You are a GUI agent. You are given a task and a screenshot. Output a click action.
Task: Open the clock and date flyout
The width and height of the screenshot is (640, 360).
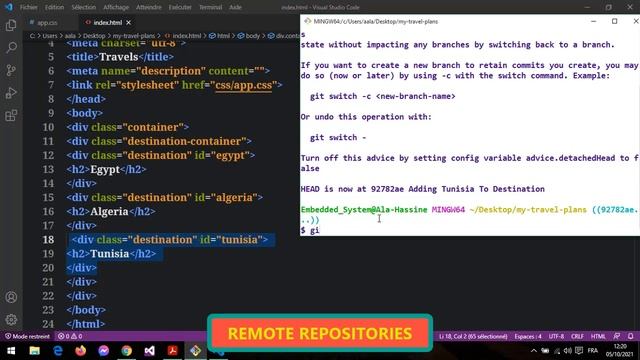(620, 350)
